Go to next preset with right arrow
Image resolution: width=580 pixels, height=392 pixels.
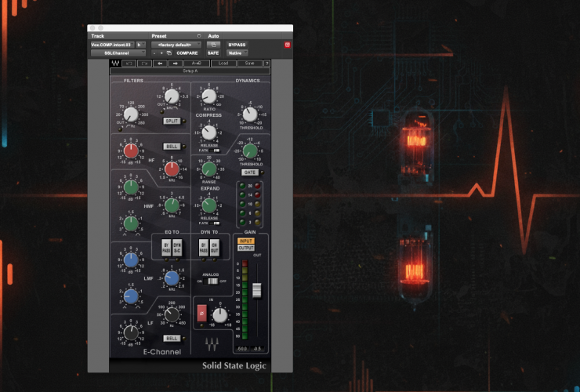(x=176, y=64)
